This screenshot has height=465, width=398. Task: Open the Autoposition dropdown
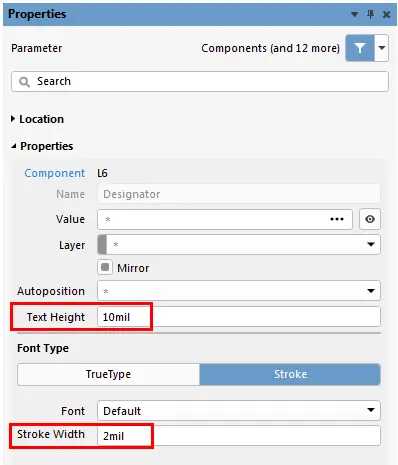pos(239,291)
